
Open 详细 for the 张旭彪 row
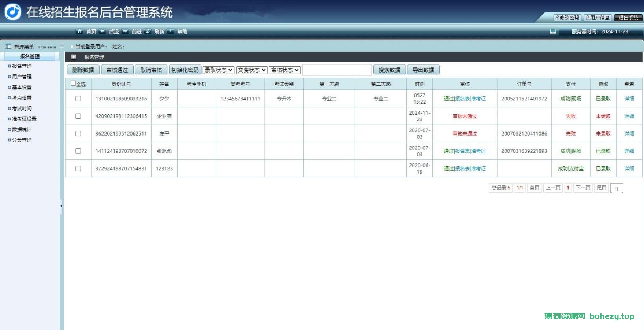(x=629, y=151)
